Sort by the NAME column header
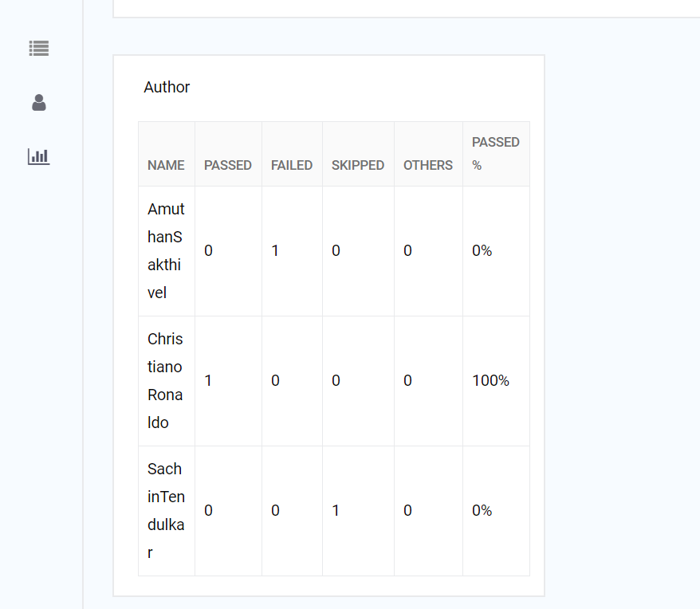Image resolution: width=700 pixels, height=609 pixels. [x=166, y=165]
